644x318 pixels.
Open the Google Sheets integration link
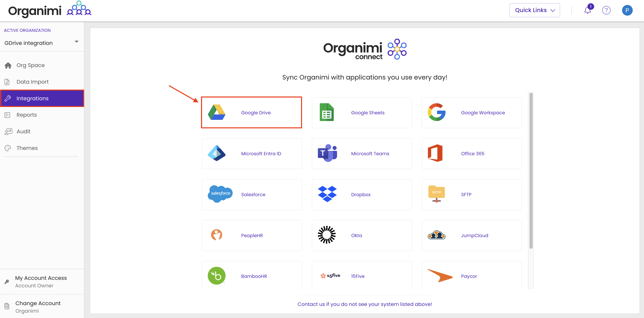[368, 113]
